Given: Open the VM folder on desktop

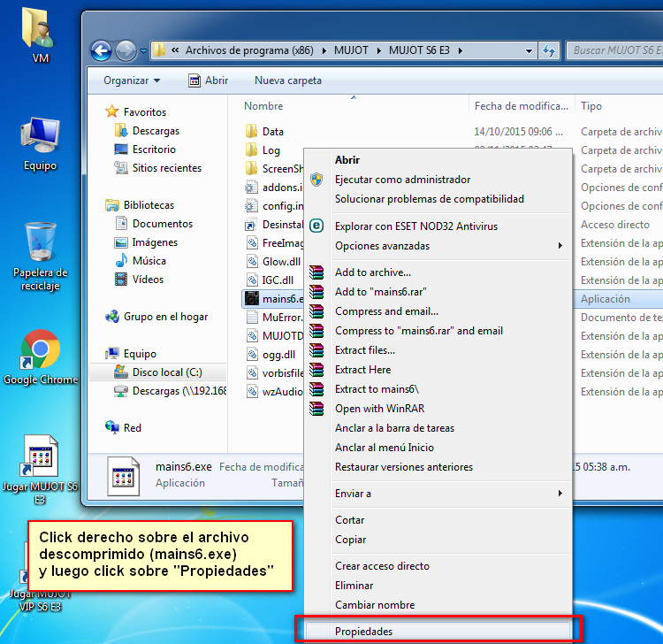Looking at the screenshot, I should (40, 31).
